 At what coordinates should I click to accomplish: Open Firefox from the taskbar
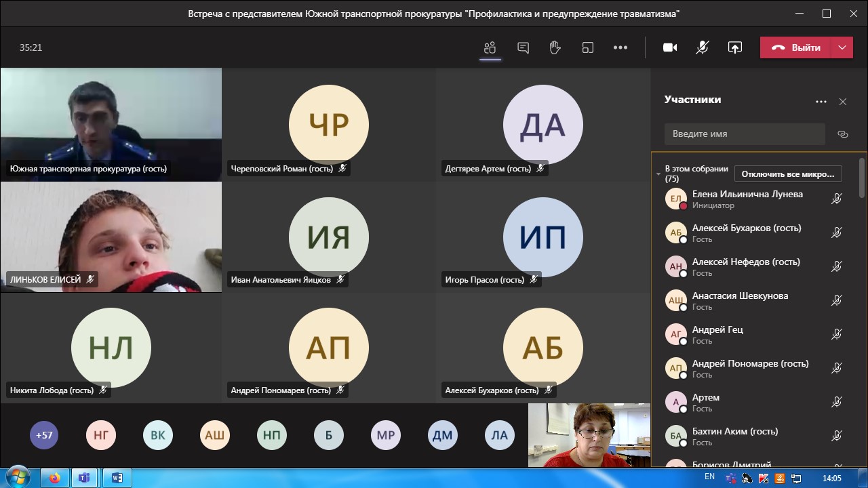tap(55, 478)
